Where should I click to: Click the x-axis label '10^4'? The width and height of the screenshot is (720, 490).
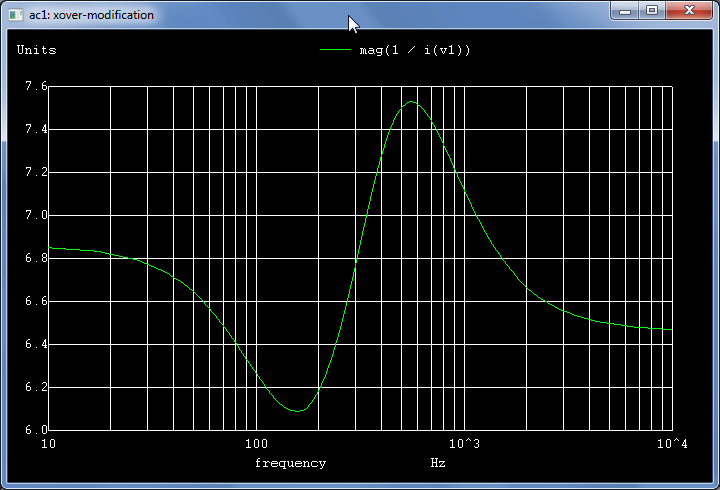(672, 444)
